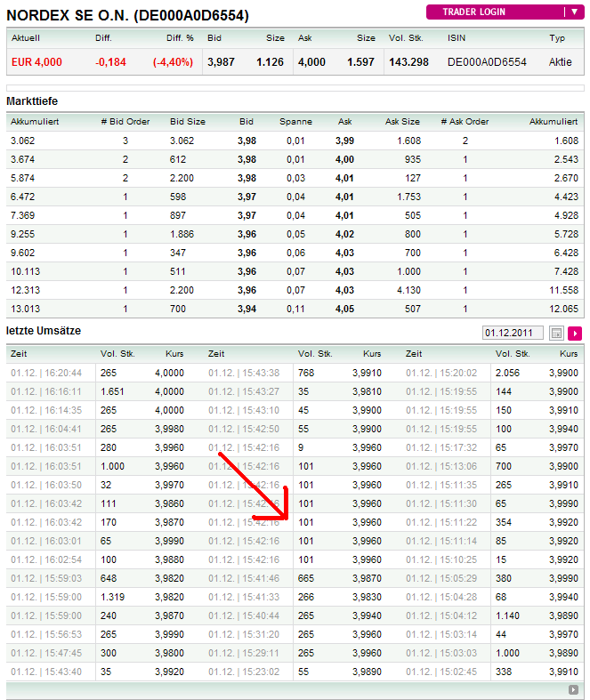Select accumulated bid value 3.062
The image size is (590, 700).
tap(23, 141)
